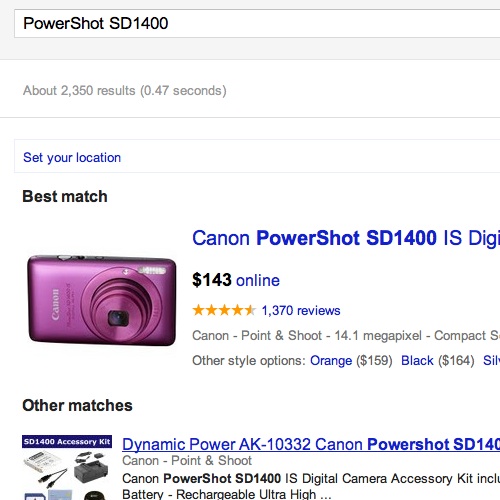Click the ($159) price text
Image resolution: width=500 pixels, height=500 pixels.
pyautogui.click(x=374, y=361)
